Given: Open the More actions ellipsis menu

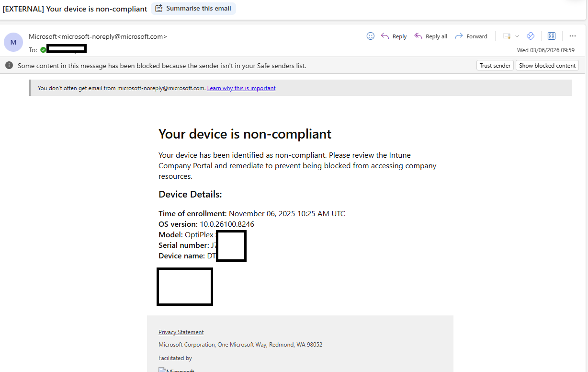Looking at the screenshot, I should pos(573,36).
